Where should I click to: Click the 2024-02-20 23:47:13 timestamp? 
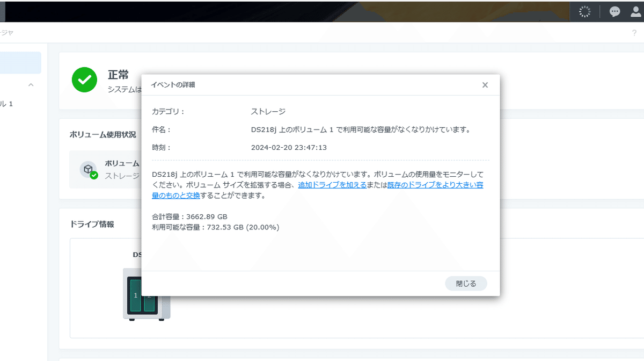click(289, 147)
